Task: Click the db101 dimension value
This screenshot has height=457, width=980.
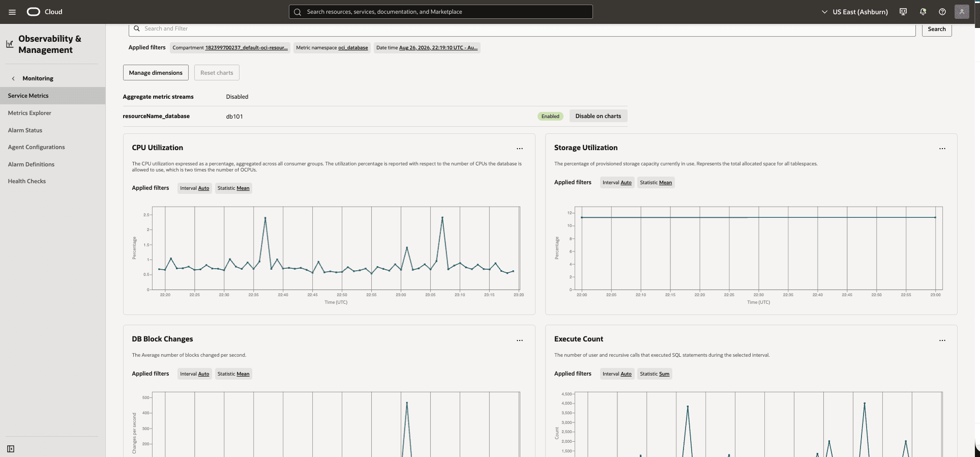Action: [x=234, y=117]
